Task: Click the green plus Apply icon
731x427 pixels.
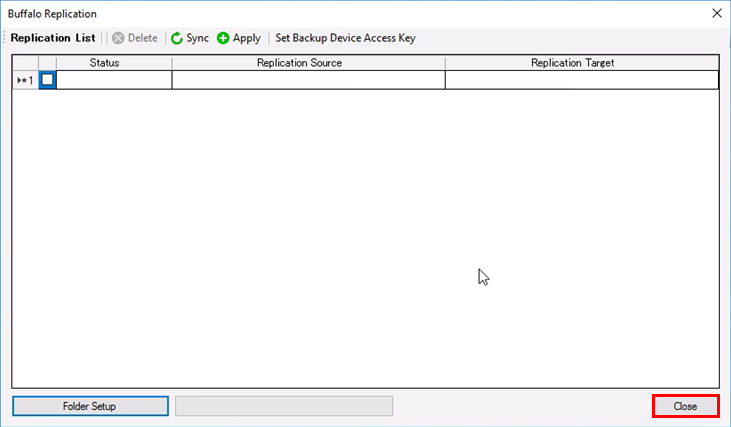Action: [223, 38]
